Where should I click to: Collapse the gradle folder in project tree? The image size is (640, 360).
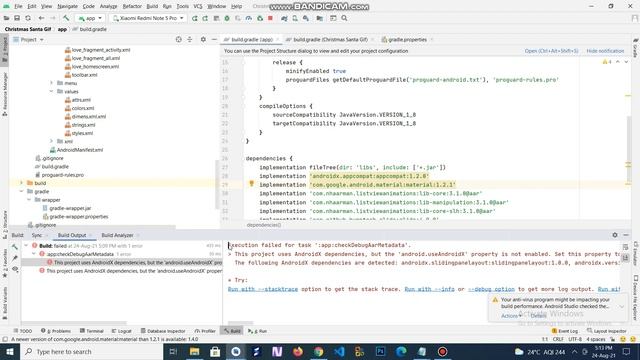pos(22,191)
